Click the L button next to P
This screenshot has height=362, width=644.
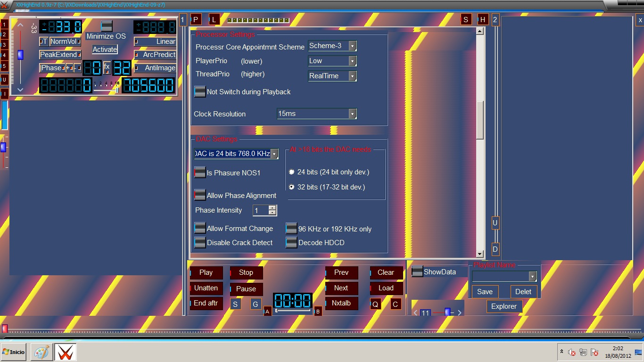click(215, 19)
